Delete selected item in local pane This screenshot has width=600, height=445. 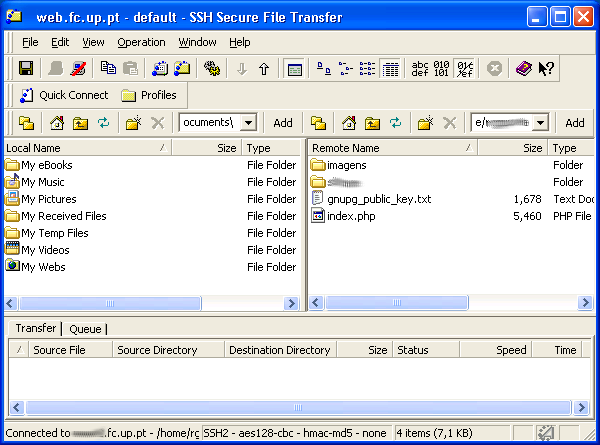tap(157, 123)
